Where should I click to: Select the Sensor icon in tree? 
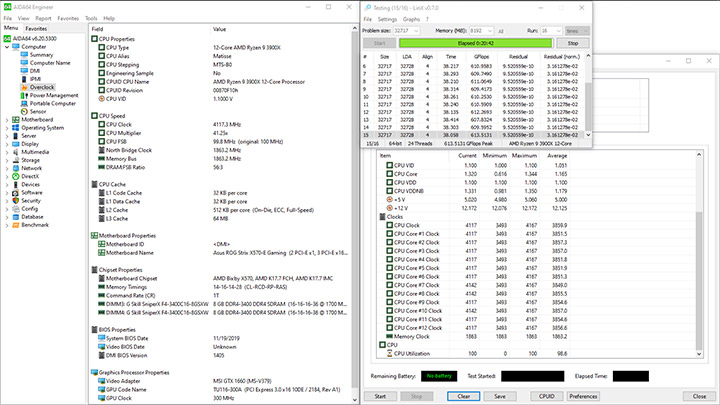click(24, 112)
